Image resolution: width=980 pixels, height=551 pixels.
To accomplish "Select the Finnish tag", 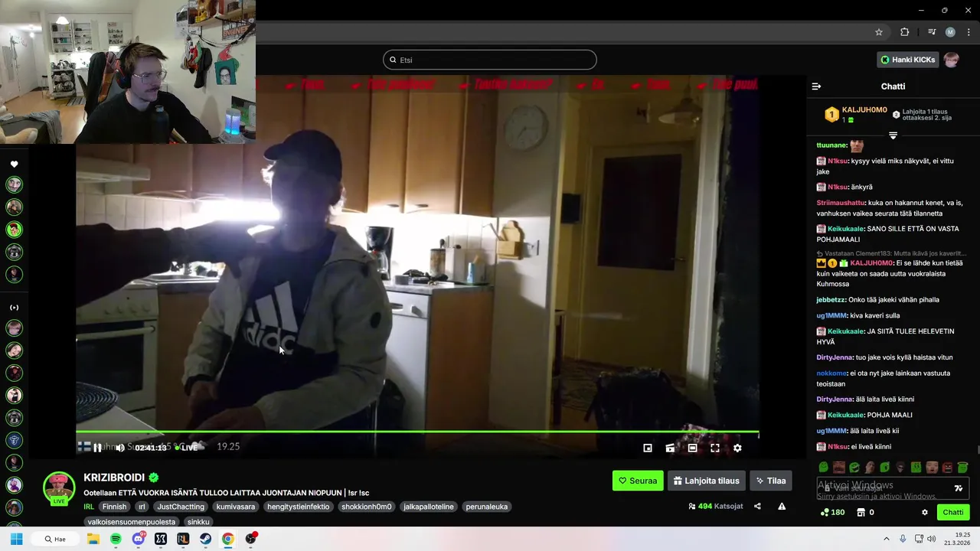I will 114,507.
